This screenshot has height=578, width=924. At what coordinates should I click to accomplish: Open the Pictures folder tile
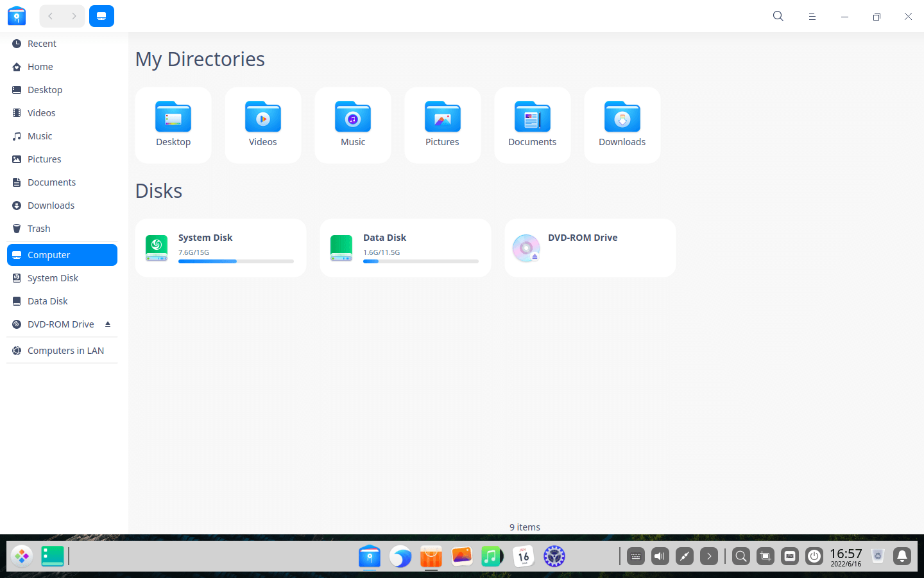tap(443, 125)
